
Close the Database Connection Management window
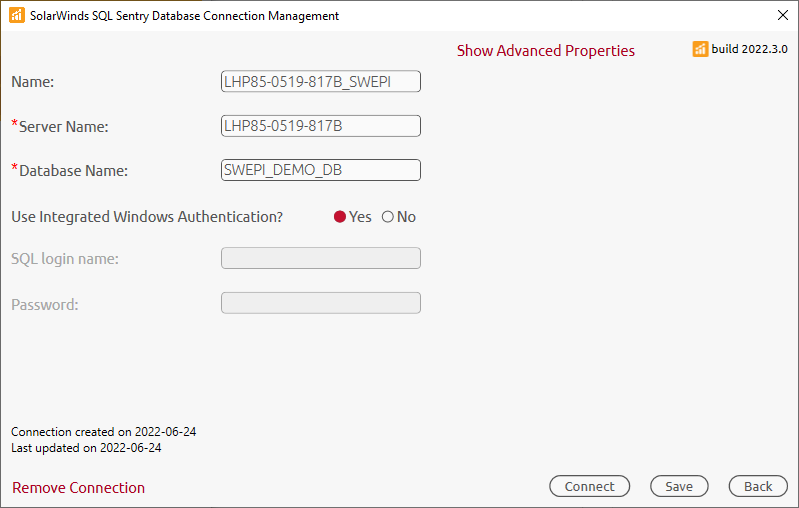tap(782, 16)
